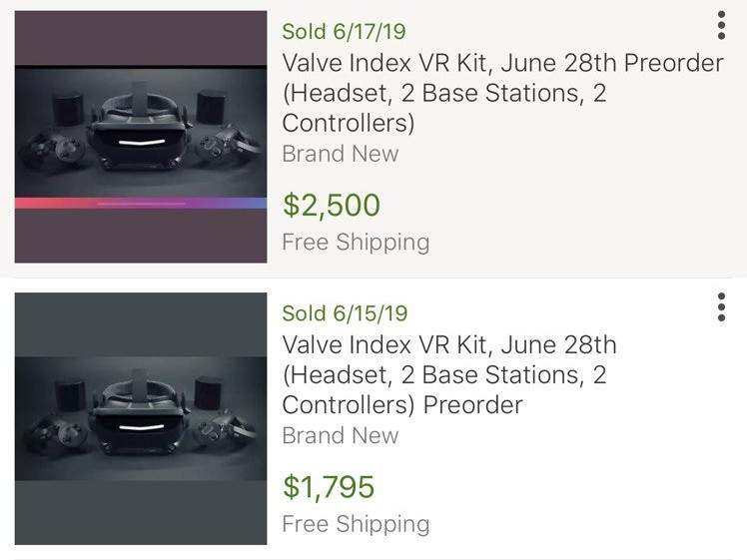This screenshot has width=747, height=560.
Task: Click the $2,500 price
Action: (x=332, y=206)
